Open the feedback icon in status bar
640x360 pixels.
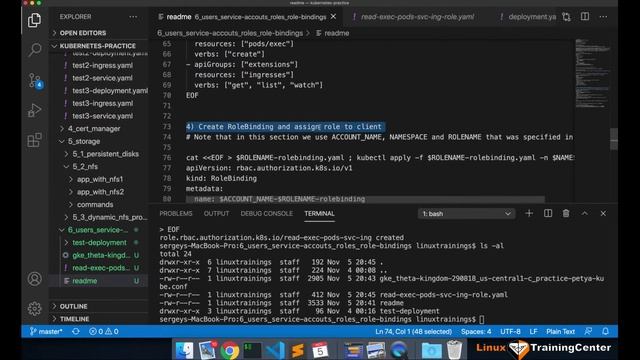(x=588, y=331)
